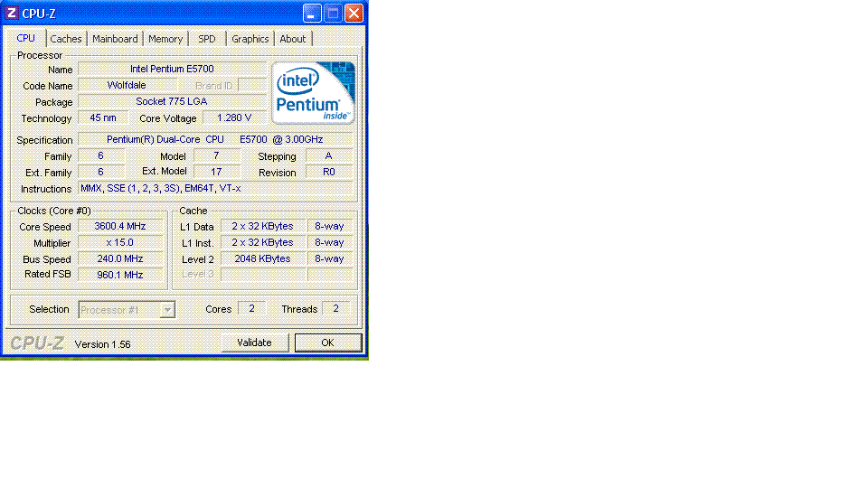Switch to the SPD tab
The height and width of the screenshot is (488, 868).
pos(207,39)
